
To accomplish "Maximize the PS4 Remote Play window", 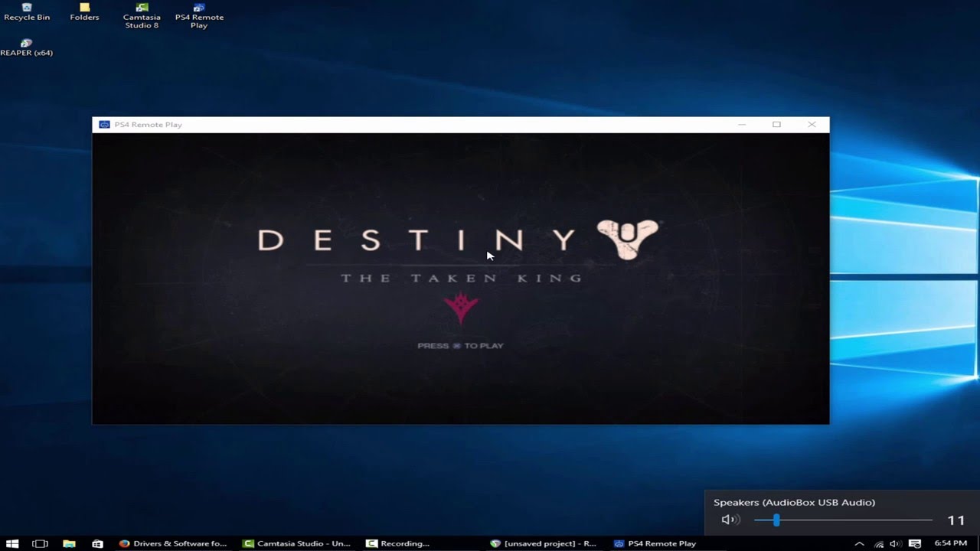I will [x=776, y=124].
